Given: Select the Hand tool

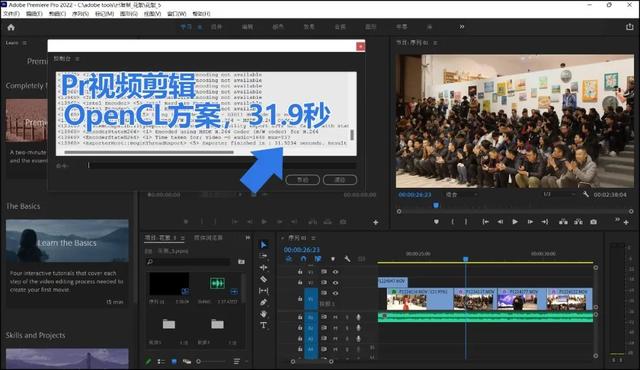Looking at the screenshot, I should [x=264, y=314].
